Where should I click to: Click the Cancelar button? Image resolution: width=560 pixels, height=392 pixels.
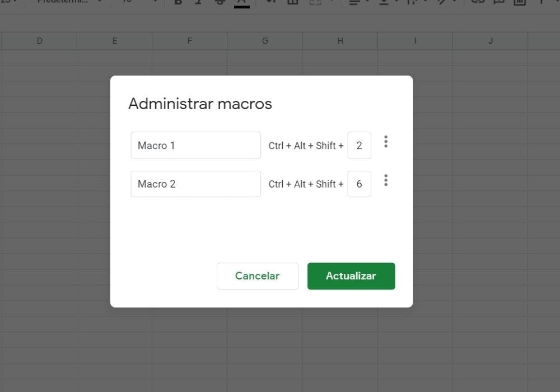click(x=257, y=276)
